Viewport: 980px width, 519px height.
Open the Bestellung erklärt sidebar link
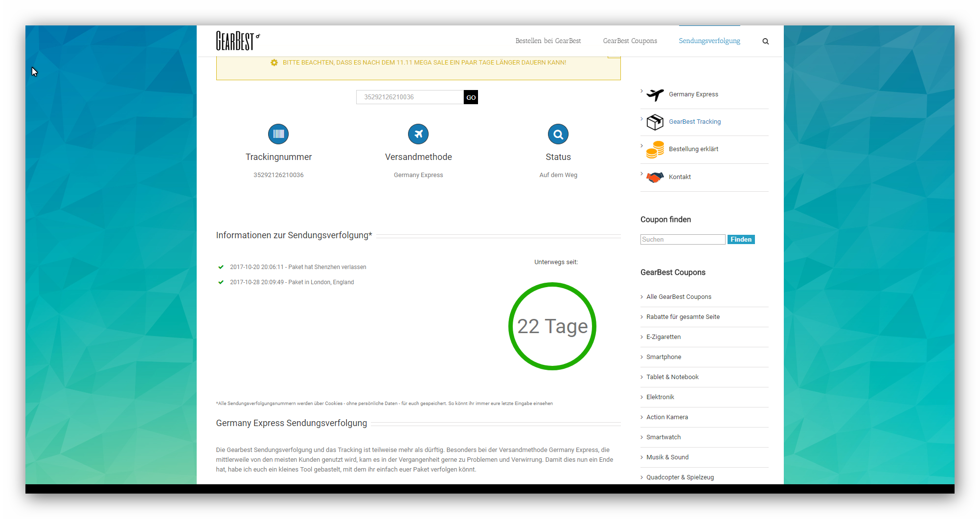pos(693,149)
